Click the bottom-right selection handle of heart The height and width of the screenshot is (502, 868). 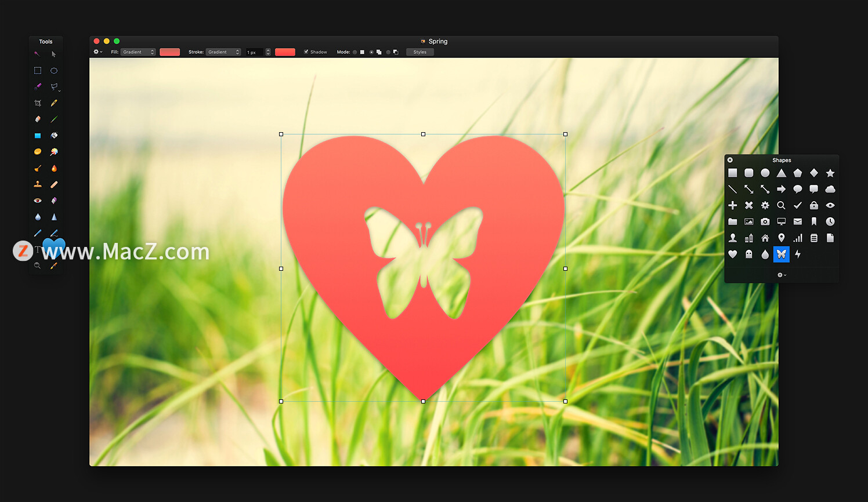click(565, 401)
